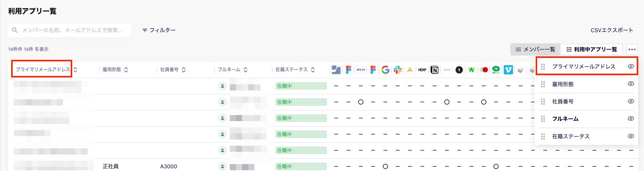Click the A3000 employee number cell
Viewport: 644px width, 171px height.
click(169, 166)
